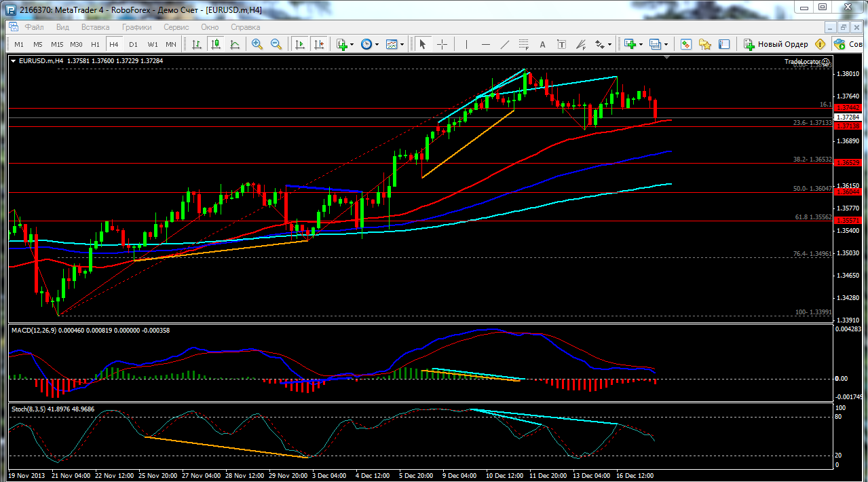Open the Сервис menu
The width and height of the screenshot is (868, 482).
tap(176, 27)
